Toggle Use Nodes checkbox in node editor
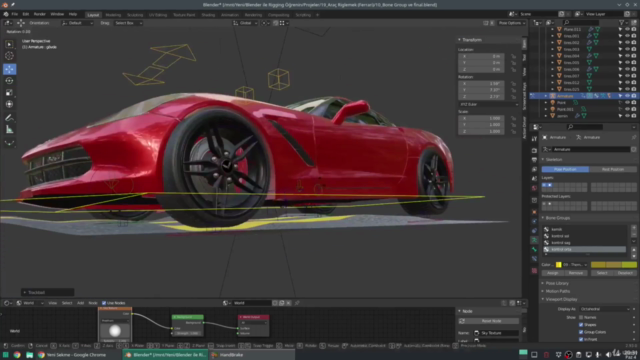This screenshot has width=640, height=360. tap(104, 303)
